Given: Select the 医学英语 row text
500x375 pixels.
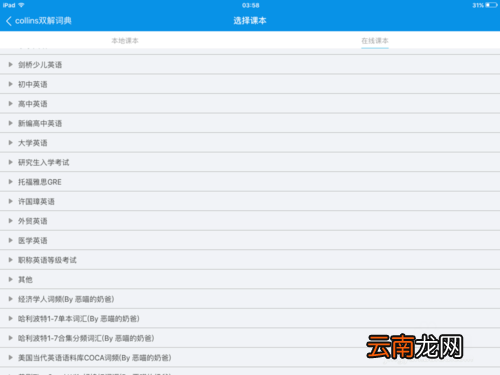Looking at the screenshot, I should 33,240.
